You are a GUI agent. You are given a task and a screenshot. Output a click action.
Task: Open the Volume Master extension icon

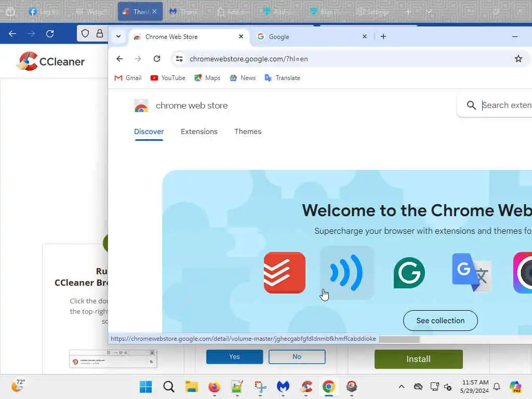coord(347,273)
